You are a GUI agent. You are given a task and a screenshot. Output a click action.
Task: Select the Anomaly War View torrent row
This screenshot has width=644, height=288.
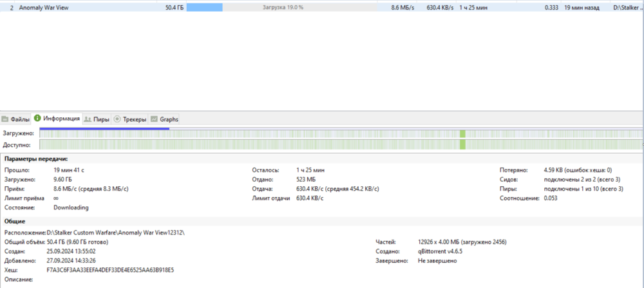click(x=322, y=7)
